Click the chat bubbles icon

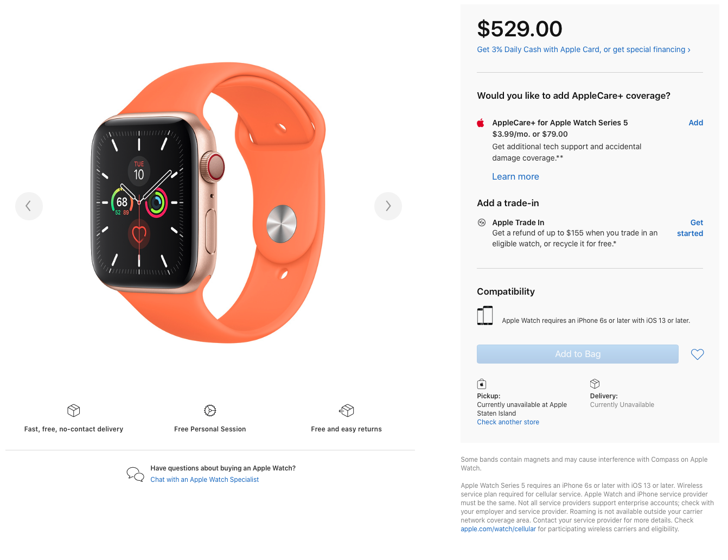135,474
